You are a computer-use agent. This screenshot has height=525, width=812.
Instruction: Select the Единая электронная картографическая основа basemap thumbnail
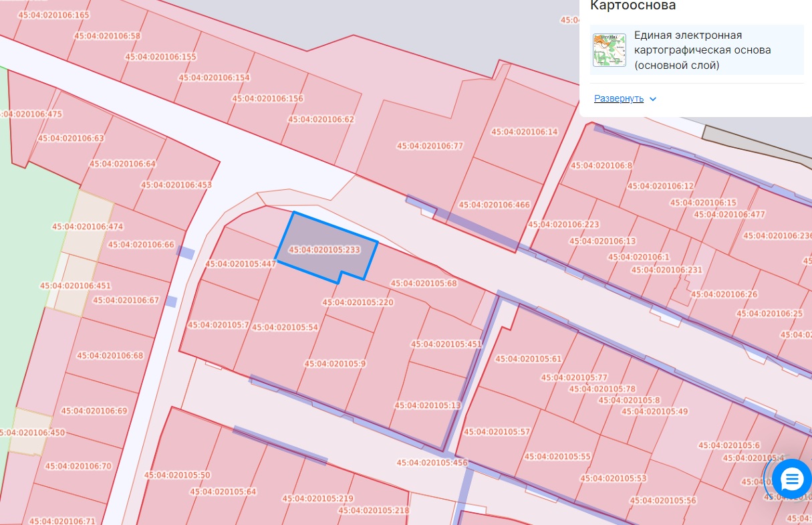pos(610,49)
